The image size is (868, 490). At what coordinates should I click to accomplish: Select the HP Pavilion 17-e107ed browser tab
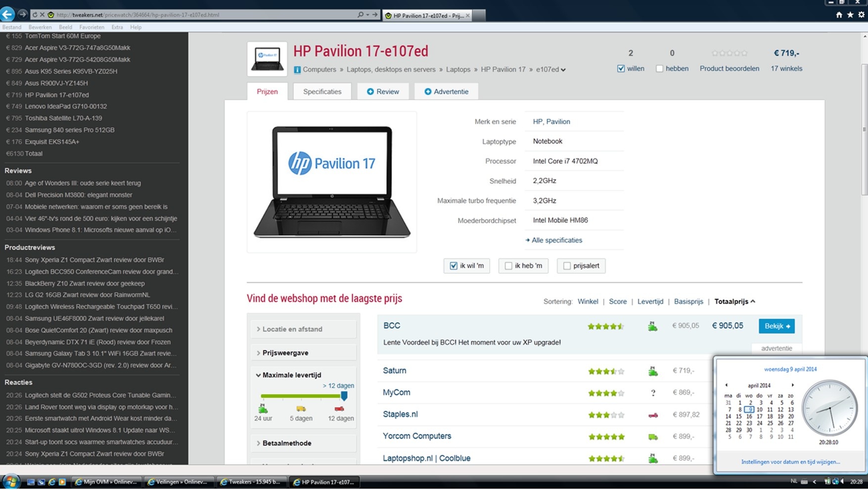(x=428, y=15)
